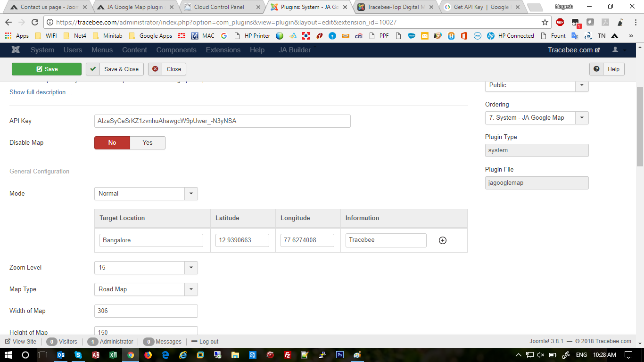Open the HP Connected bookmark
Image resolution: width=644 pixels, height=362 pixels.
[511, 36]
